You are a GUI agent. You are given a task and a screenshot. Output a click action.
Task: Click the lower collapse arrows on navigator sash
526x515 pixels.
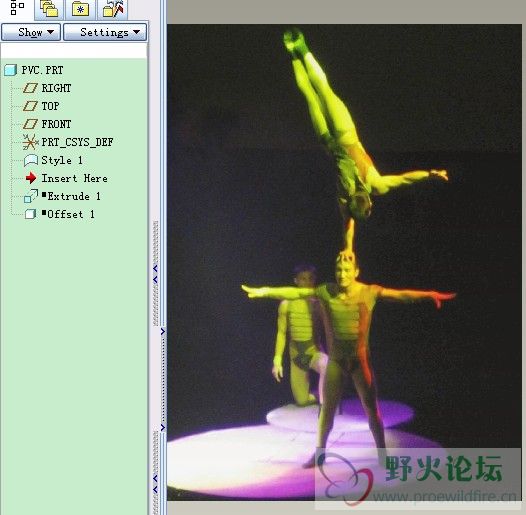pyautogui.click(x=155, y=484)
